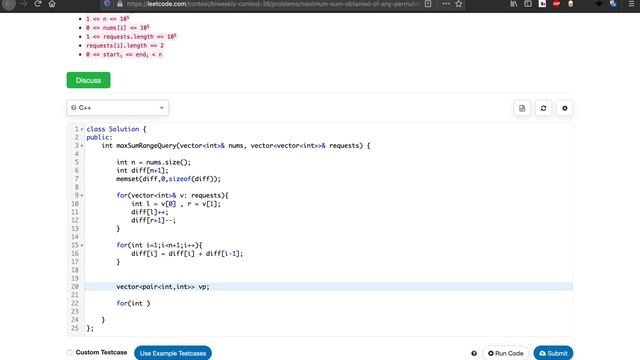Click the 'int diff[n+1];' code line
This screenshot has width=640, height=360.
pyautogui.click(x=142, y=170)
